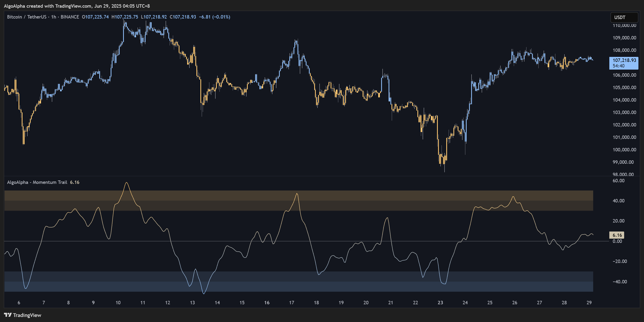
Task: Click the 106,000.00 price axis label
Action: pyautogui.click(x=624, y=75)
